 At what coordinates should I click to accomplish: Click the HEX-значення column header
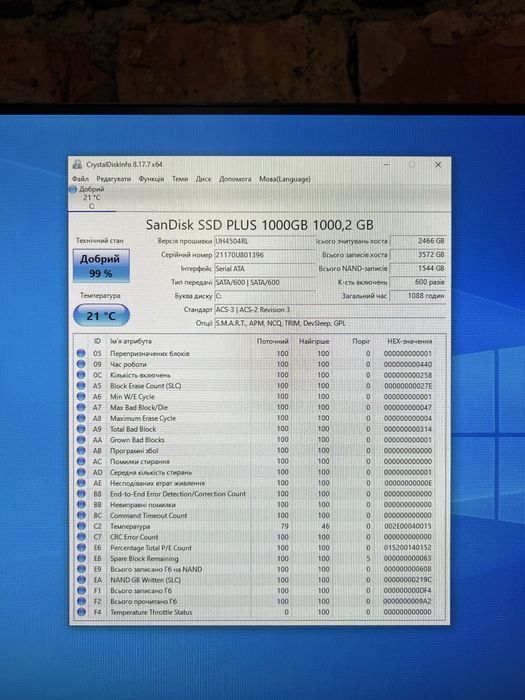point(409,341)
